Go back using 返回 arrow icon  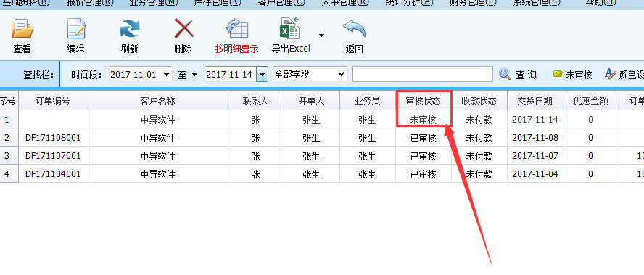click(354, 29)
